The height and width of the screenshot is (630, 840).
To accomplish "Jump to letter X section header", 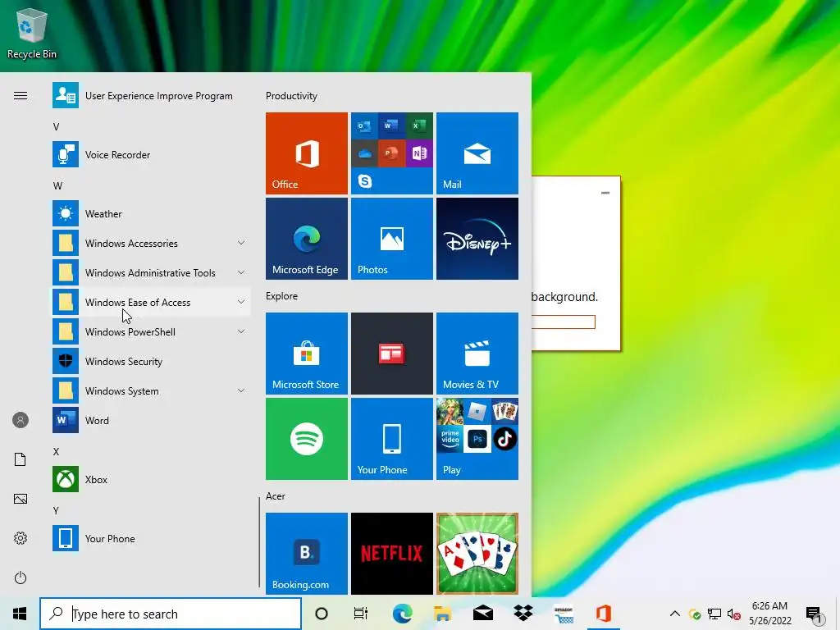I will tap(57, 452).
